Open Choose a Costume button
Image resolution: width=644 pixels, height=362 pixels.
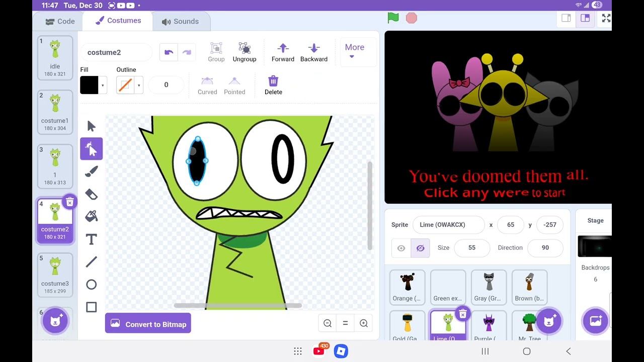55,321
